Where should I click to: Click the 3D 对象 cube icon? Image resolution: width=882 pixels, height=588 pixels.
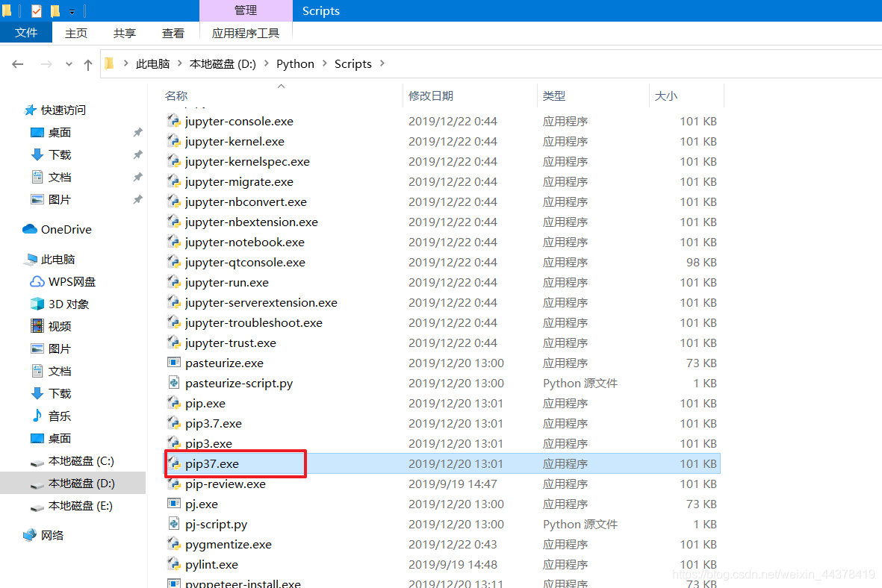(37, 304)
